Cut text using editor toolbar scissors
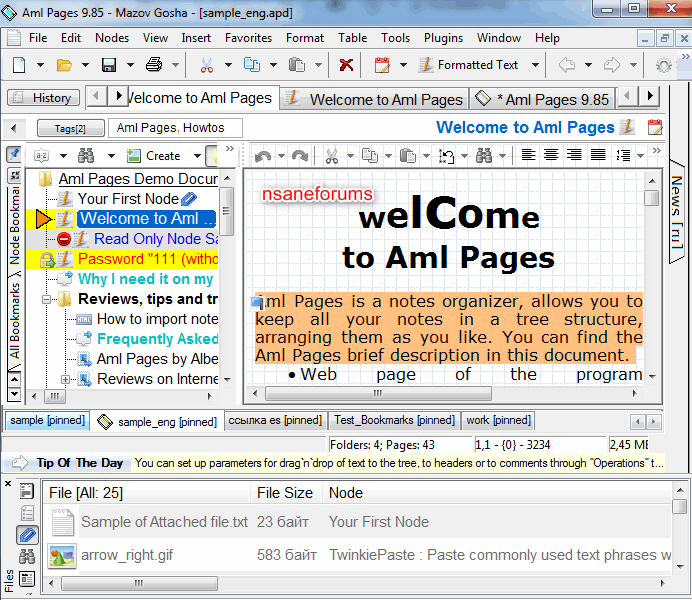 tap(332, 156)
